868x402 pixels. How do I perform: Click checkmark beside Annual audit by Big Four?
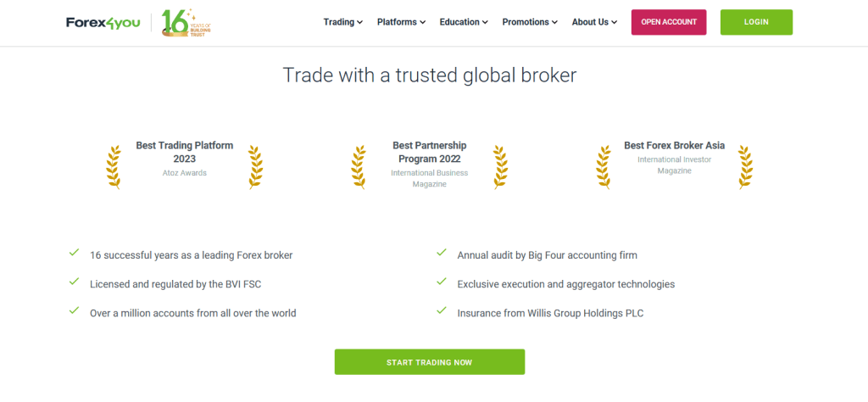pos(441,253)
